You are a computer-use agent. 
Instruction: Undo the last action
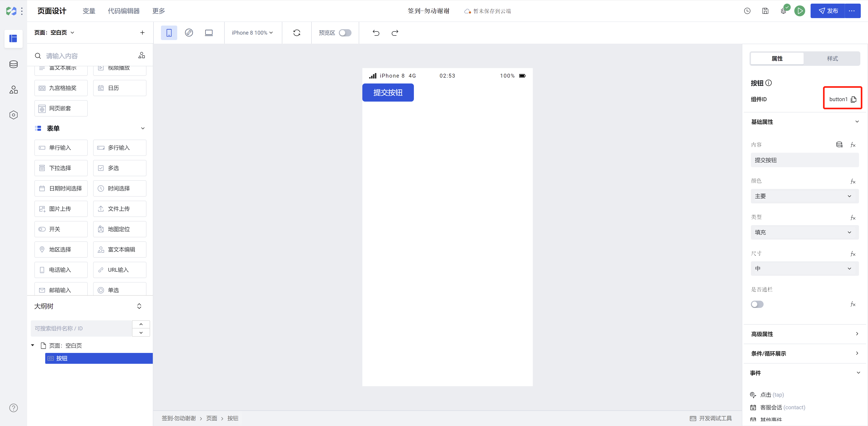376,33
